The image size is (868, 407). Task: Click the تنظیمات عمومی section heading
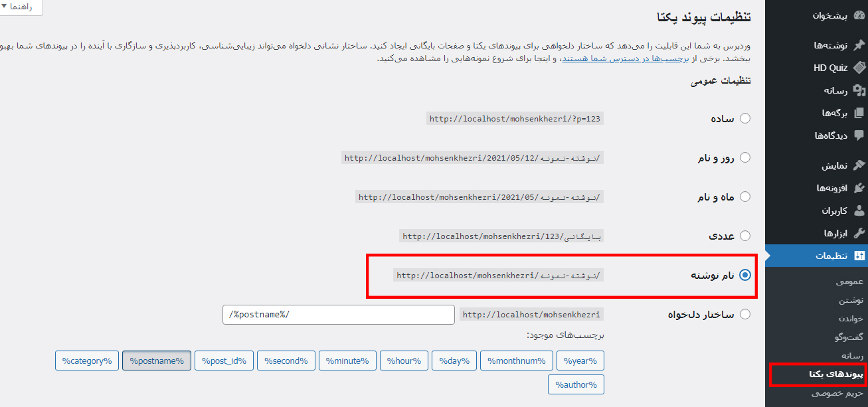click(721, 81)
